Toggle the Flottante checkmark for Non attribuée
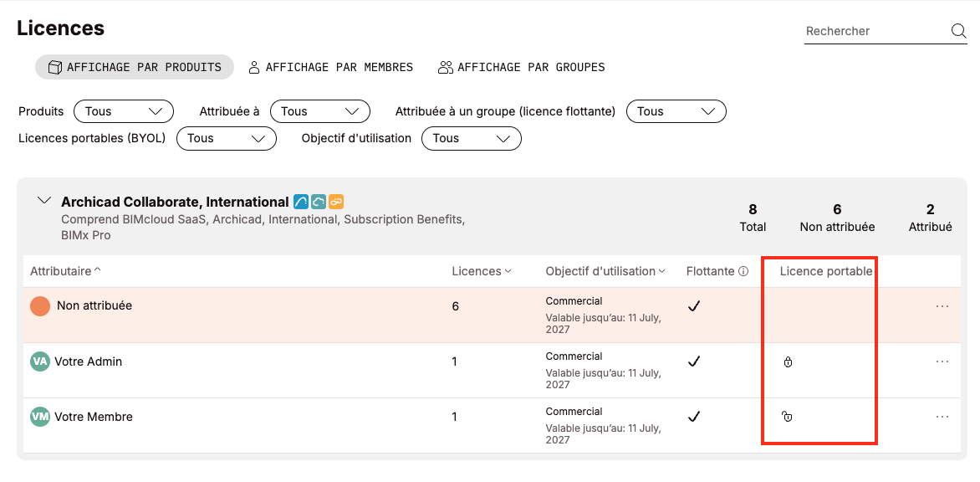The height and width of the screenshot is (482, 980). click(694, 306)
